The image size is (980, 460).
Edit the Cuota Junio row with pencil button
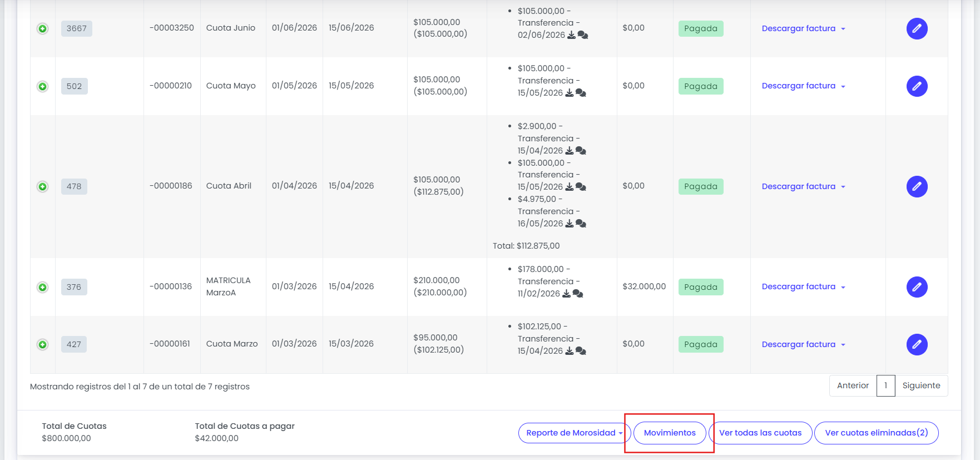[917, 28]
